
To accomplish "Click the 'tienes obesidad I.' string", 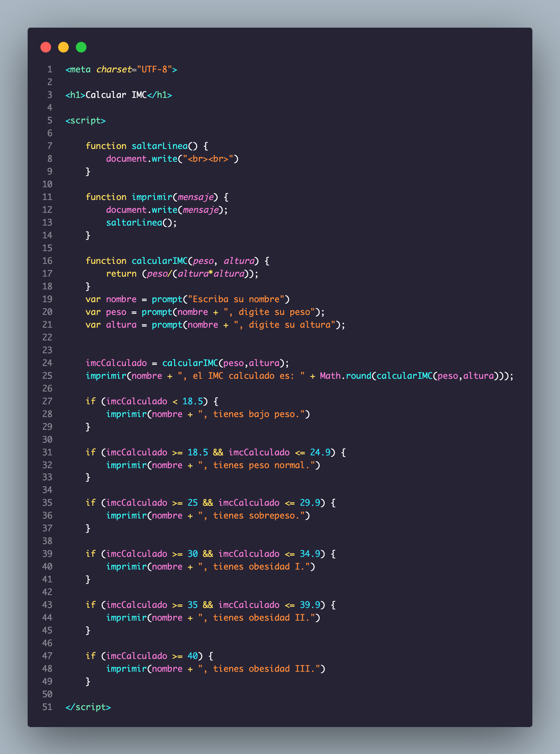I will pos(254,567).
